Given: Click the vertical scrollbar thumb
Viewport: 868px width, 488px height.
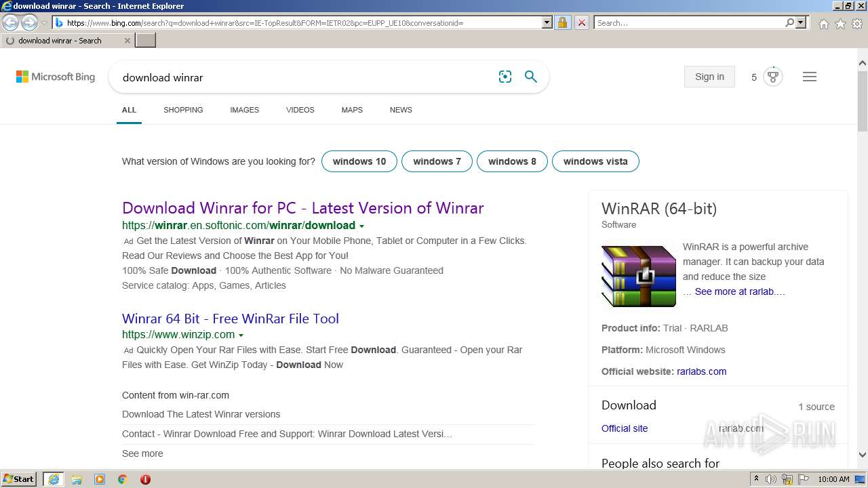Looking at the screenshot, I should [x=863, y=100].
